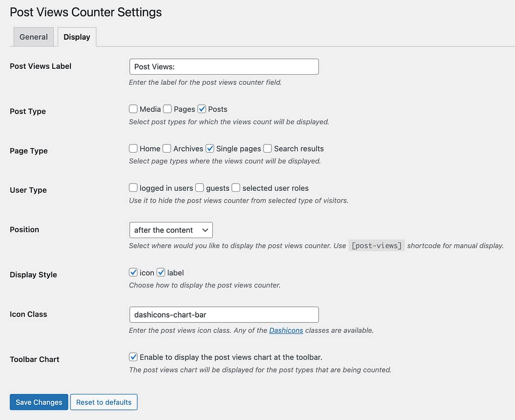This screenshot has width=515, height=420.
Task: Click the Save Changes button
Action: [38, 402]
